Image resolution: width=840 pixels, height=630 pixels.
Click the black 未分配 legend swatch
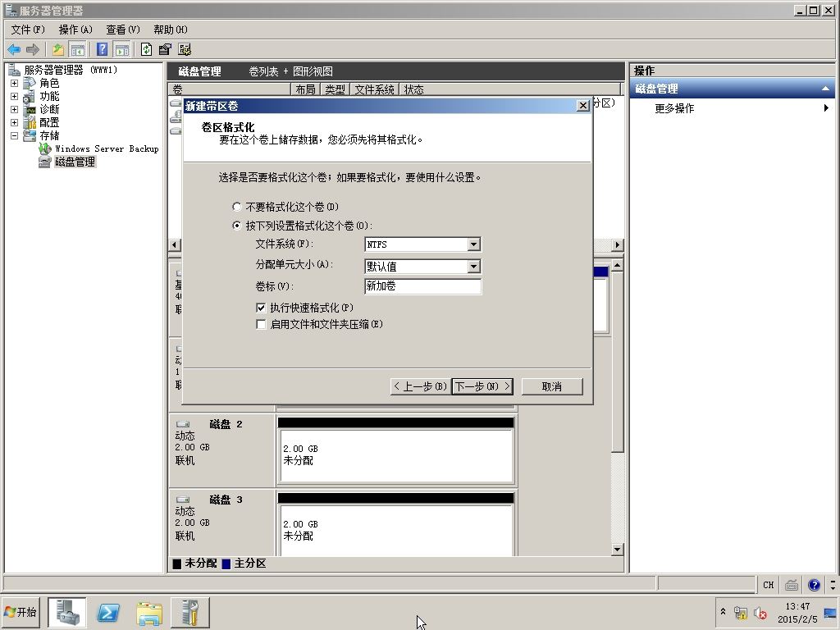tap(177, 564)
